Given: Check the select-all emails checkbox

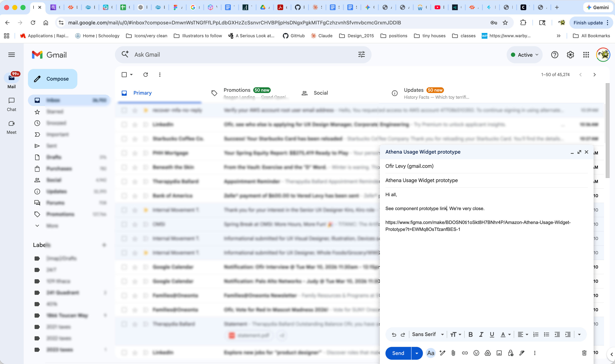Looking at the screenshot, I should (x=124, y=75).
